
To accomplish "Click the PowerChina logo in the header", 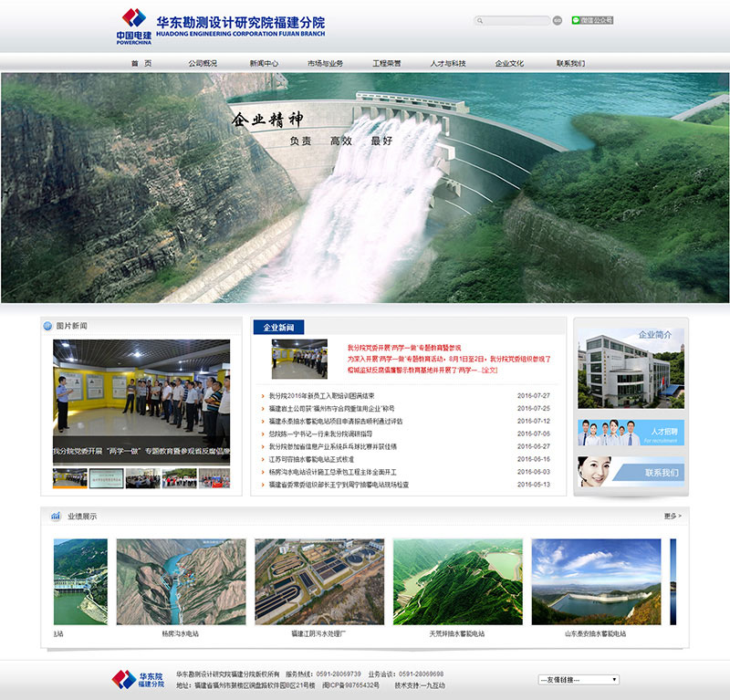I will (x=133, y=25).
